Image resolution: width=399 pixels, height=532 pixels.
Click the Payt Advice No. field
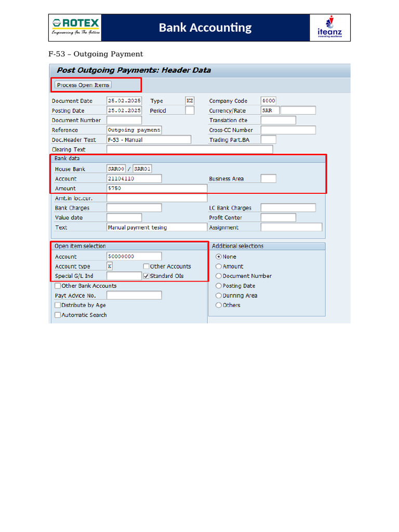tap(134, 296)
